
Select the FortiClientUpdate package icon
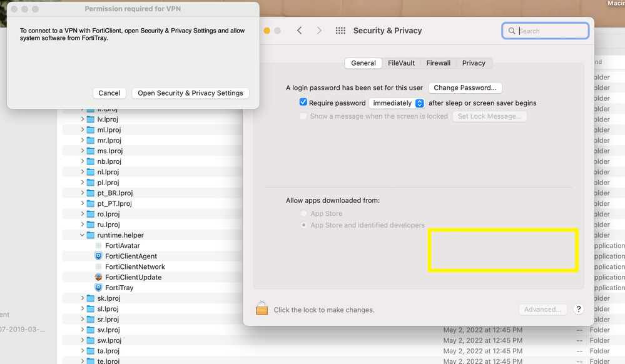tap(98, 277)
